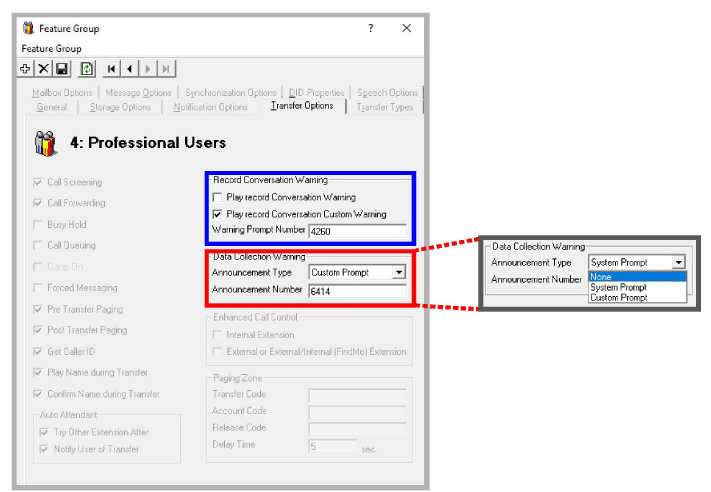This screenshot has height=492, width=711.
Task: Click the Delay Time field
Action: pyautogui.click(x=333, y=446)
